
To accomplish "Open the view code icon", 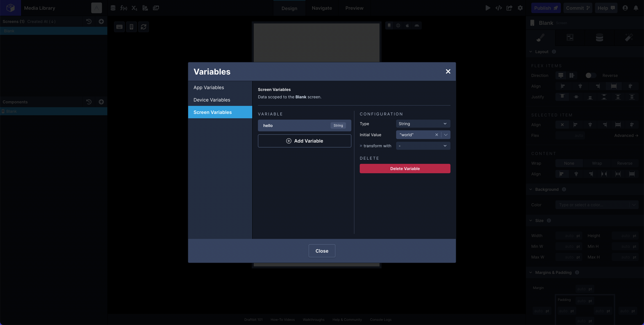I will (x=498, y=8).
